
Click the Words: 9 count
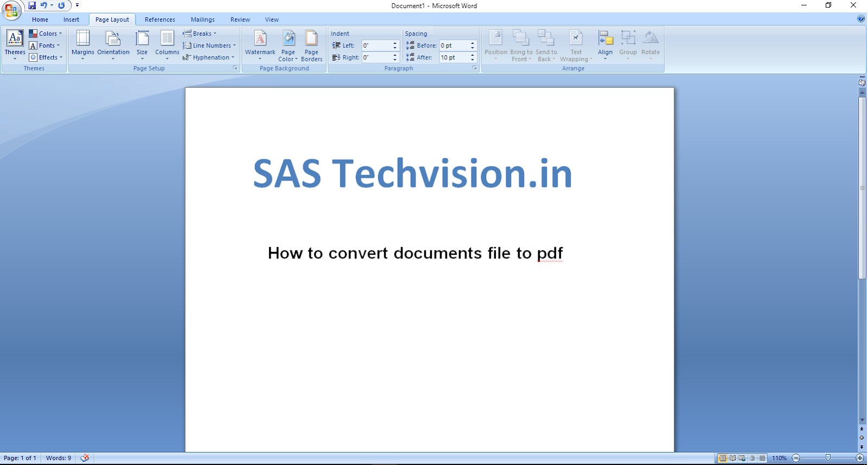point(59,458)
